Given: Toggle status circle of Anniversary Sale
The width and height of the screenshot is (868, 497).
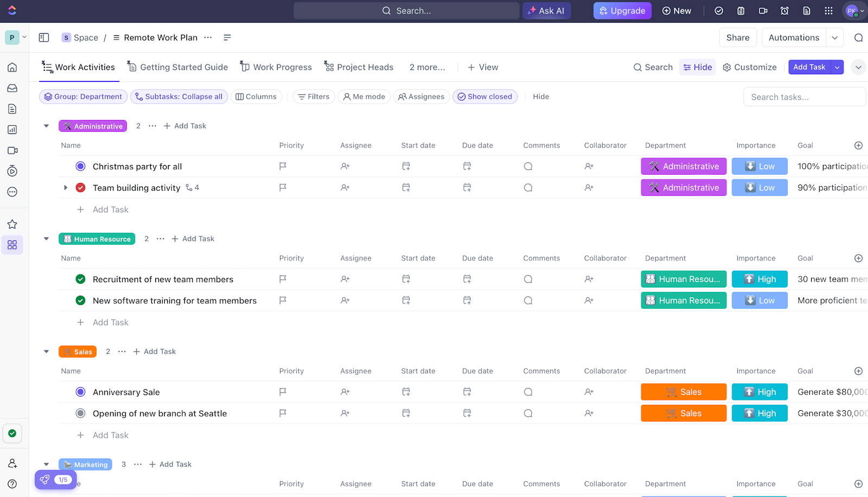Looking at the screenshot, I should [x=80, y=392].
